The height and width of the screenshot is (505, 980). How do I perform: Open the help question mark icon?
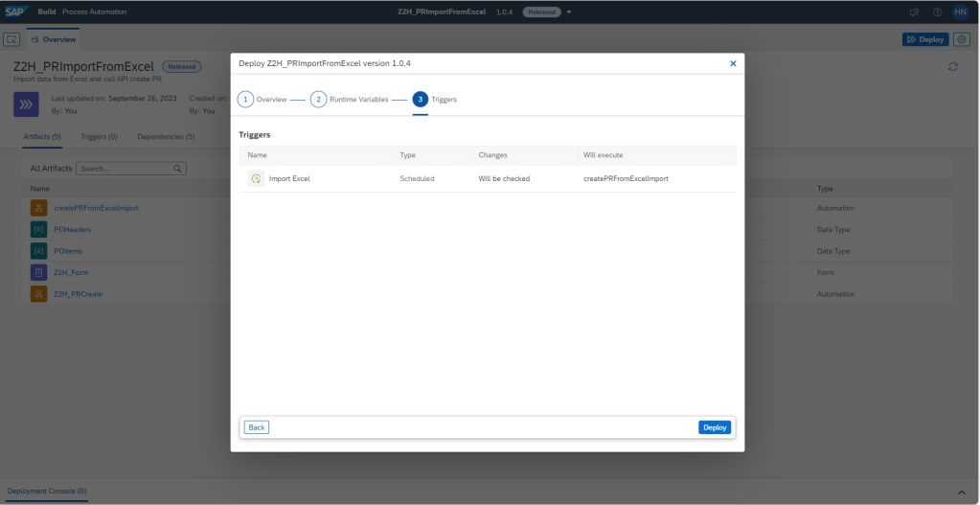pos(936,11)
